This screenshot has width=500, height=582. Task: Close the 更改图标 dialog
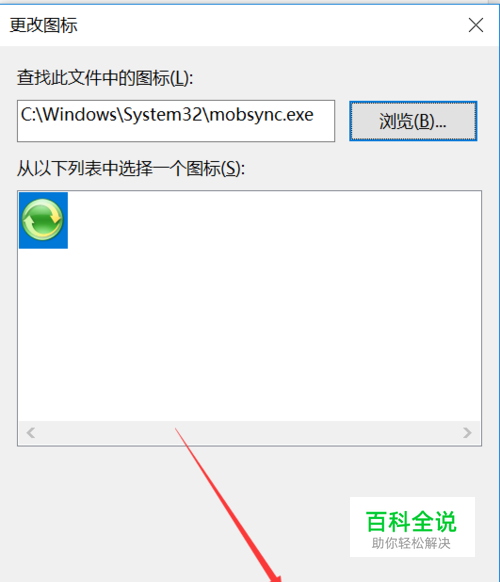click(x=476, y=25)
